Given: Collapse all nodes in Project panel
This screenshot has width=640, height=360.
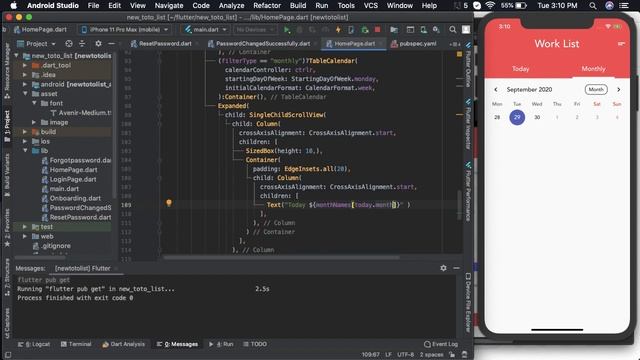Looking at the screenshot, I should (x=82, y=44).
